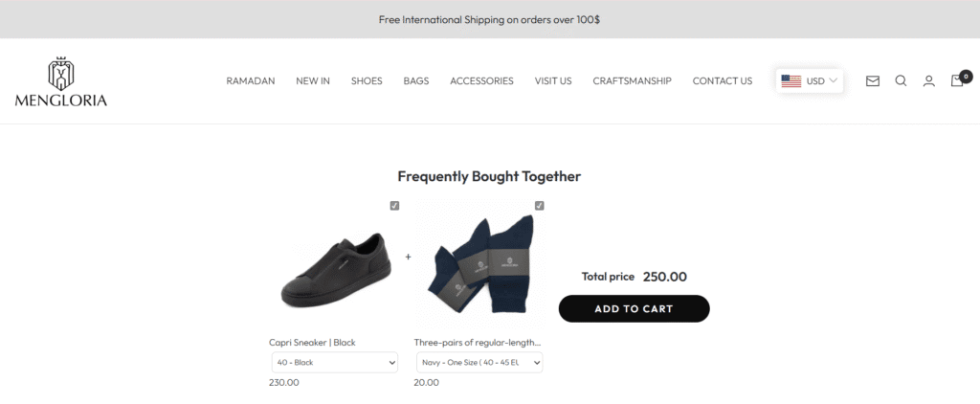The height and width of the screenshot is (404, 980).
Task: Expand the 40 - Black size dropdown
Action: (x=334, y=363)
